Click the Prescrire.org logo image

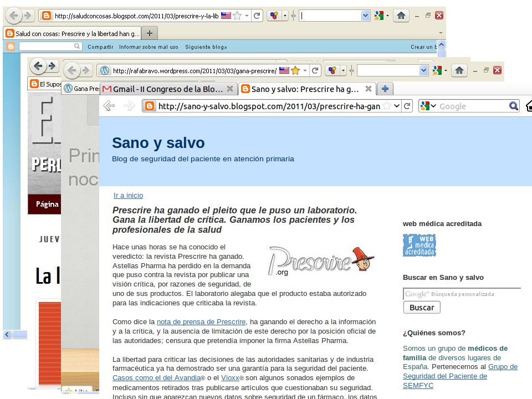[x=321, y=261]
